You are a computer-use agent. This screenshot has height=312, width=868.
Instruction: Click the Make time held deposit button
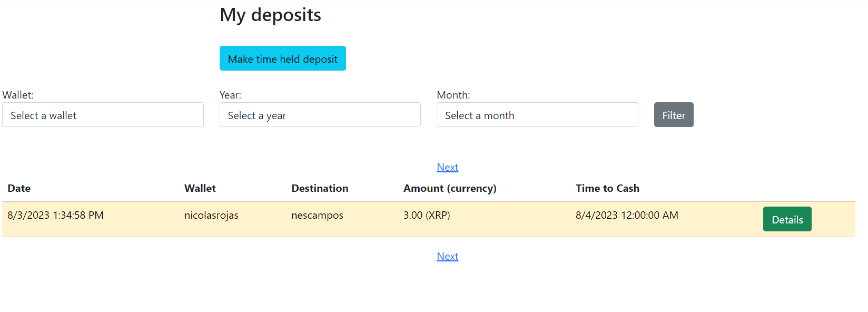point(282,58)
